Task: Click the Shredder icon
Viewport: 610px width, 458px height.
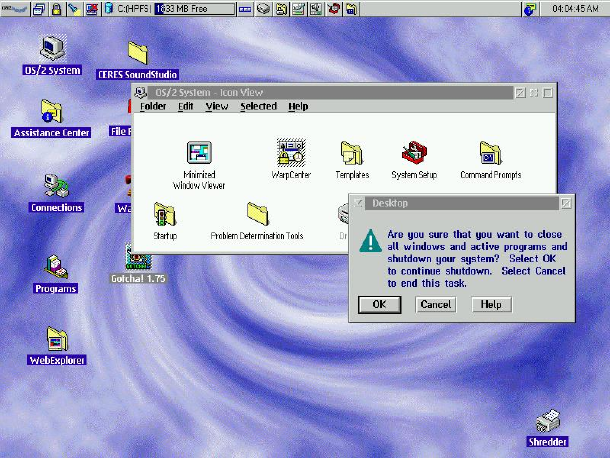Action: [x=548, y=428]
